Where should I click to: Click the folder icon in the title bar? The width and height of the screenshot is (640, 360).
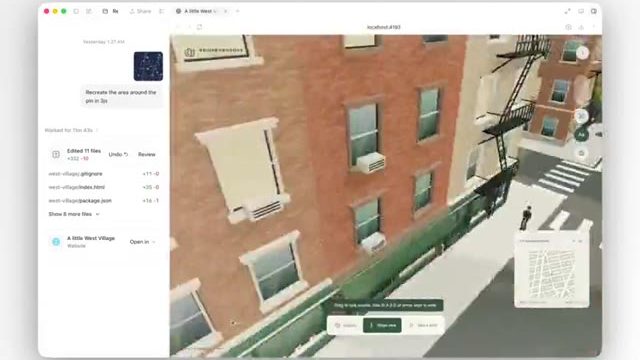pos(105,11)
